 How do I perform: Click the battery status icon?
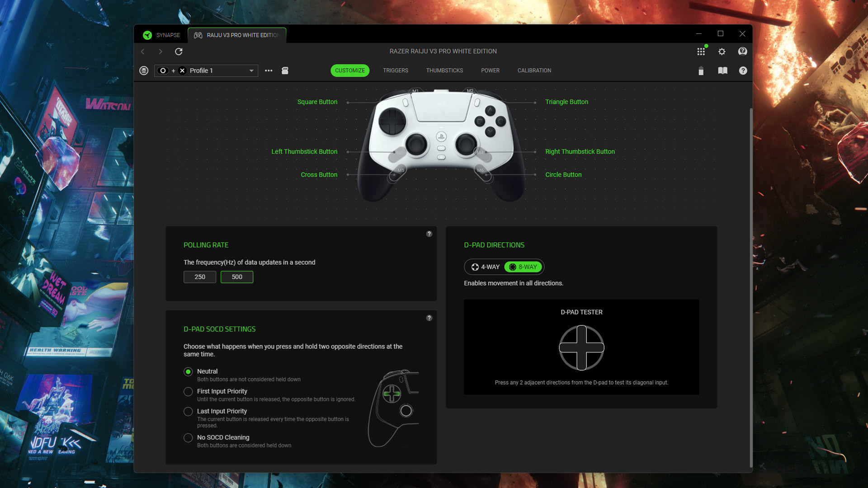pos(701,71)
